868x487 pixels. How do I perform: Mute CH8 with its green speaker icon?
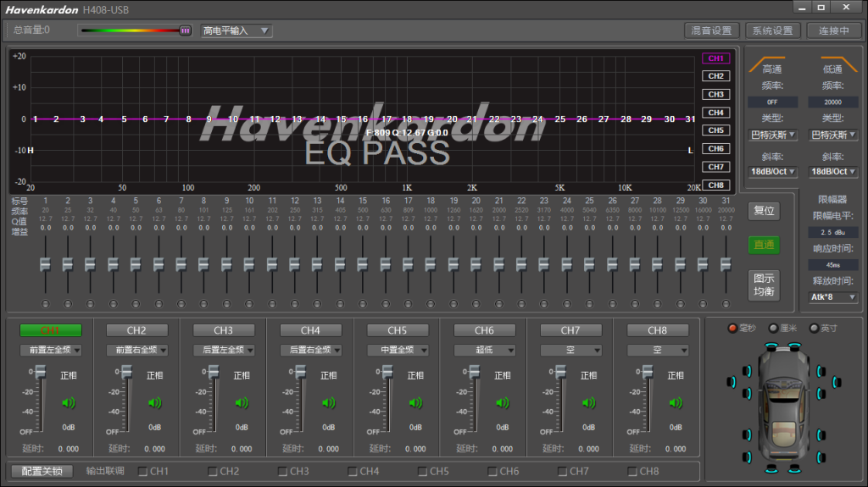[676, 403]
